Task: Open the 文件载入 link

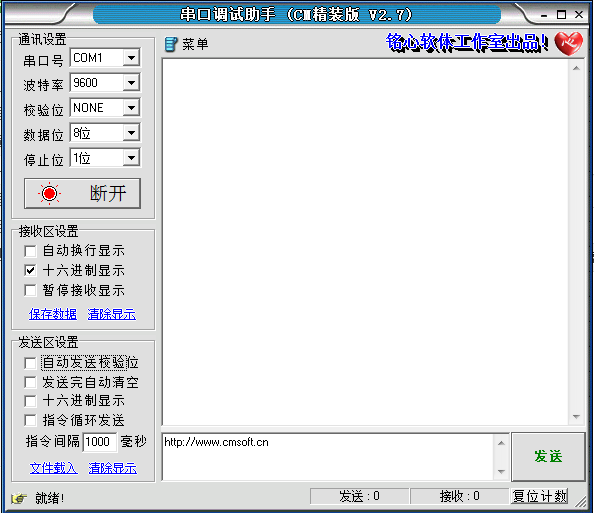Action: 53,468
